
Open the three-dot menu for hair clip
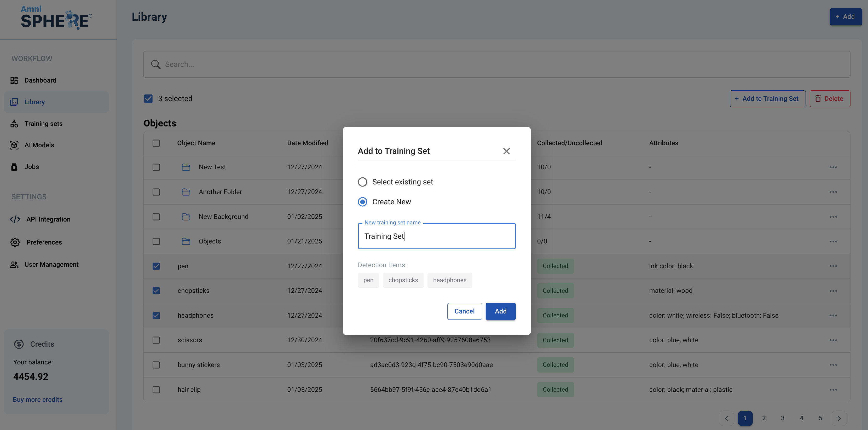pyautogui.click(x=833, y=390)
